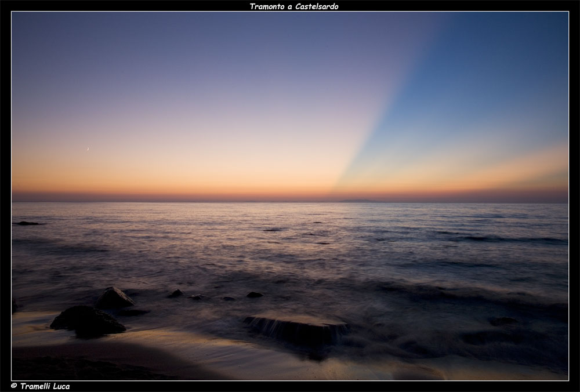Click the distant island on the horizon
Screen dimensions: 580x392
pyautogui.click(x=360, y=201)
